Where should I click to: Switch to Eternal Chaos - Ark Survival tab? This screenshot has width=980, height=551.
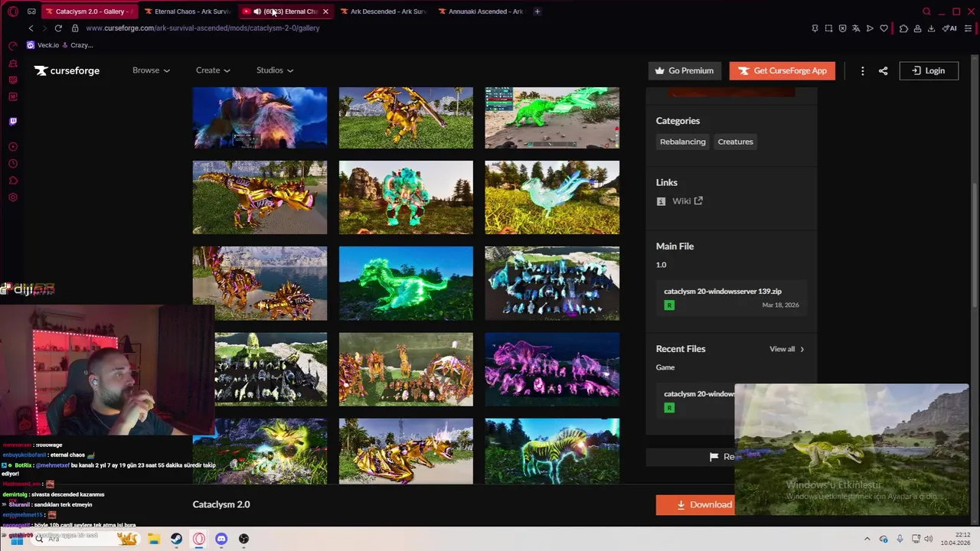187,11
